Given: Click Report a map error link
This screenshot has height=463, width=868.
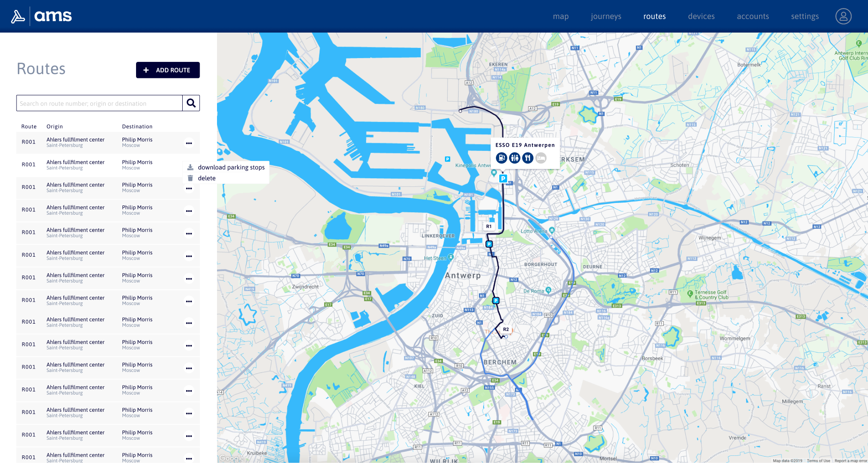Looking at the screenshot, I should pos(851,460).
